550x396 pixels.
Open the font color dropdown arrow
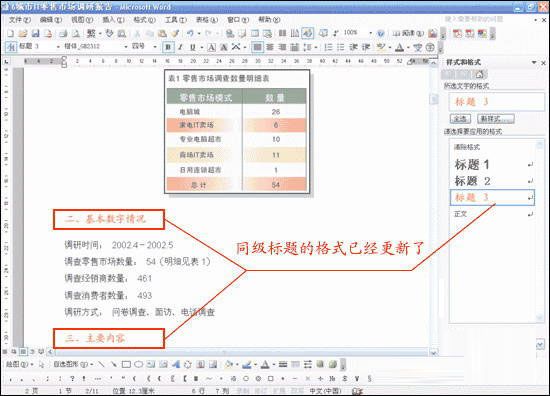coord(408,47)
